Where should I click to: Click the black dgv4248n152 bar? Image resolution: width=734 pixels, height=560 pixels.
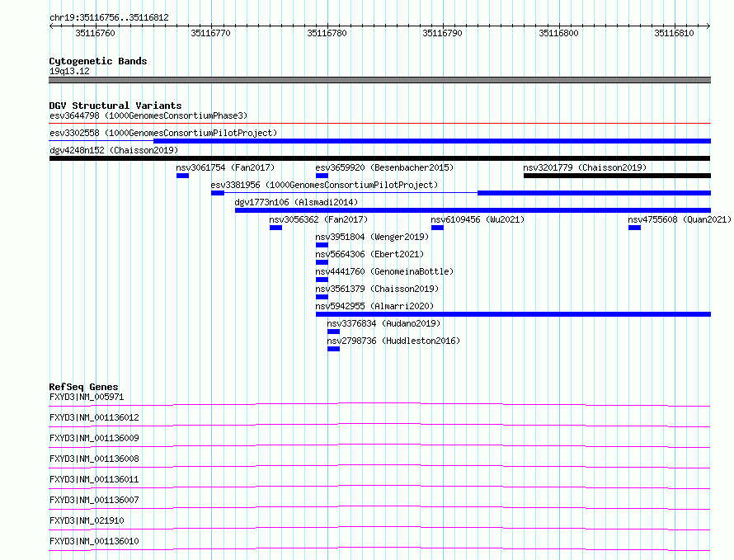[x=379, y=158]
